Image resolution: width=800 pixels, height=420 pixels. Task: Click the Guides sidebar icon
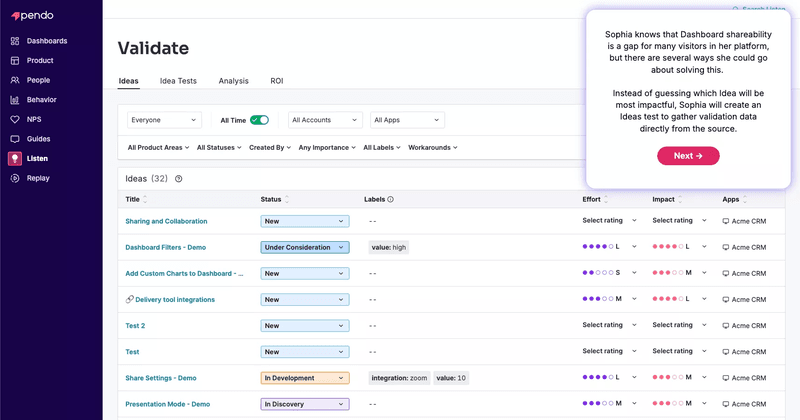pos(14,139)
